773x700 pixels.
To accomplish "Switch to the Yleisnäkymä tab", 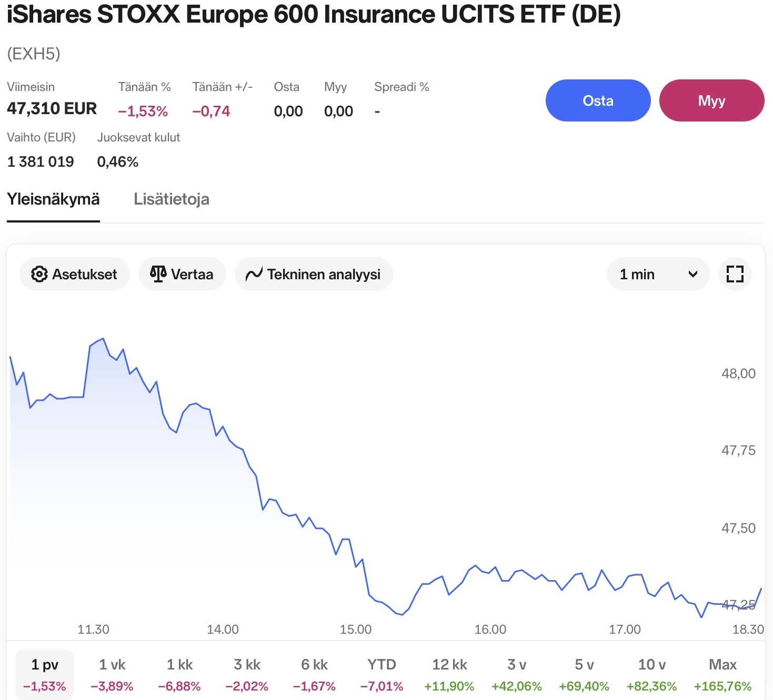I will click(x=53, y=199).
